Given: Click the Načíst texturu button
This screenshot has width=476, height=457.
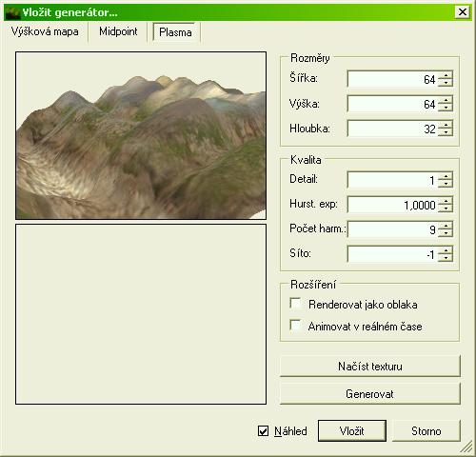Looking at the screenshot, I should click(x=370, y=367).
